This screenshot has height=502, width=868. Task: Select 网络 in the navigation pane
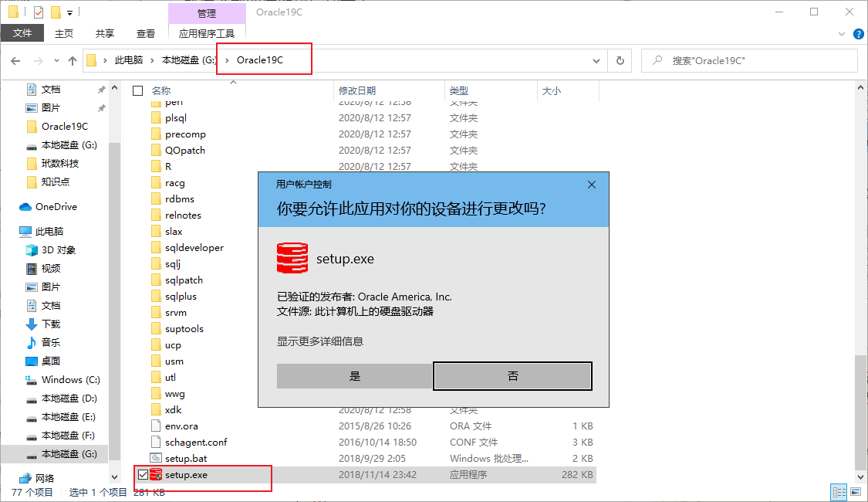point(44,478)
